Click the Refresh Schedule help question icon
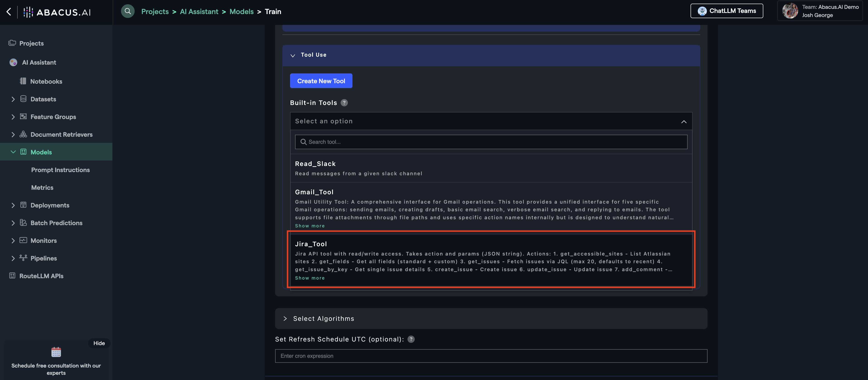868x380 pixels. coord(411,339)
